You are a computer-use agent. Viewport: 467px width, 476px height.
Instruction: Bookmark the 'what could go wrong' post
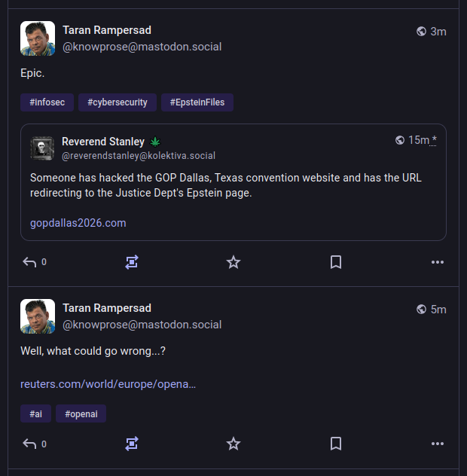[336, 444]
